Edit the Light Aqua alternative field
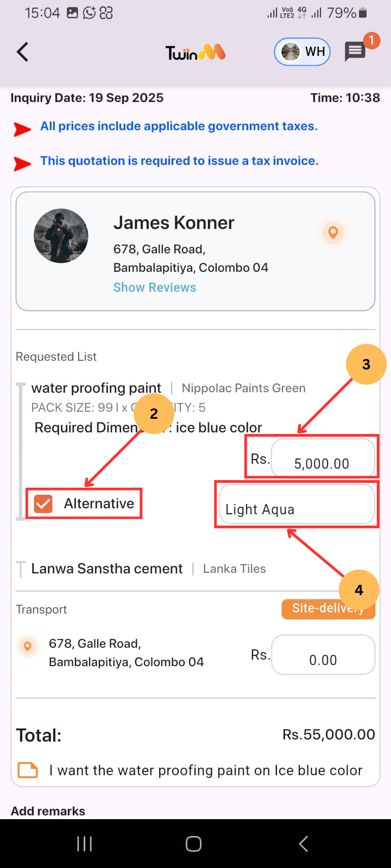Screen dimensions: 391x868 click(x=296, y=505)
